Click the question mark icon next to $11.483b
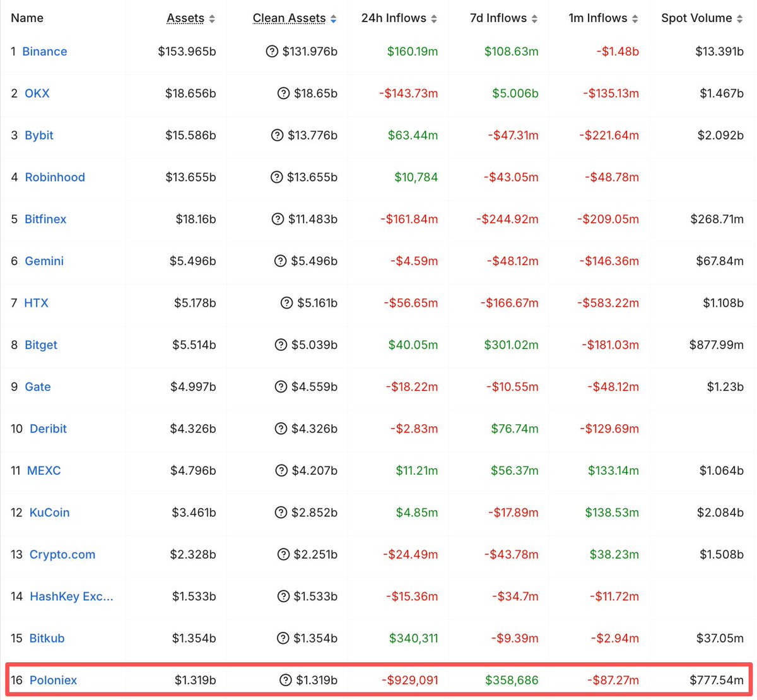The height and width of the screenshot is (700, 757). point(278,219)
